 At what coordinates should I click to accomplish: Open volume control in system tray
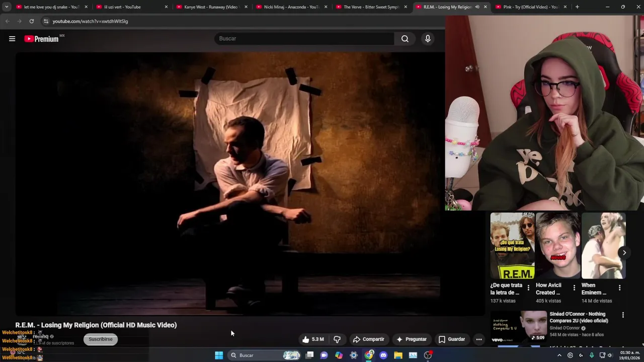pos(610,355)
